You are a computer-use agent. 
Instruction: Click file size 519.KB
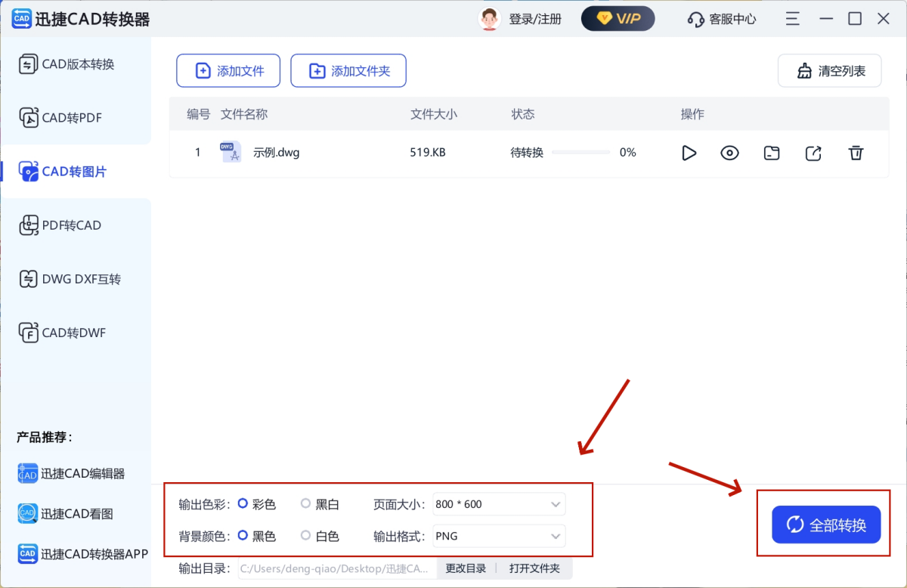tap(428, 153)
